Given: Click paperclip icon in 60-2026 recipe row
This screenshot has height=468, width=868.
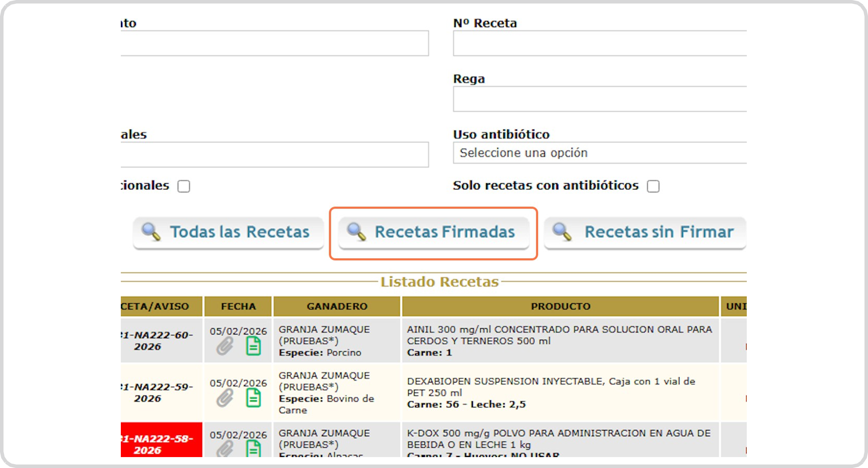Looking at the screenshot, I should [225, 346].
